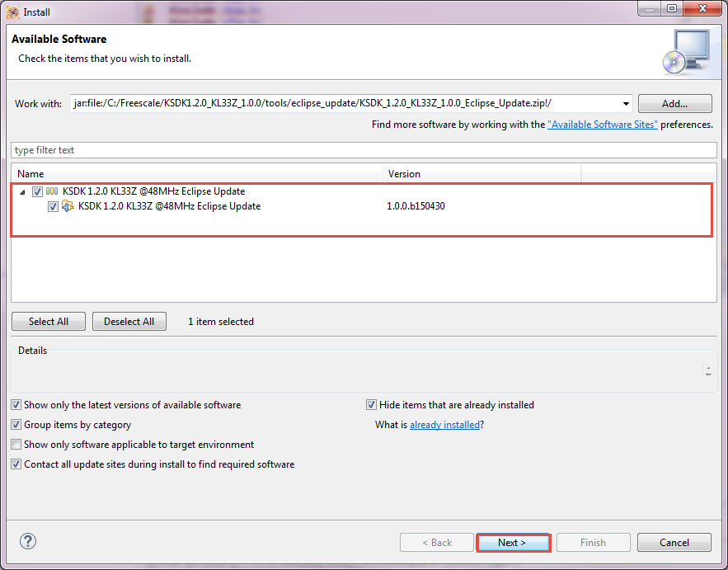Click the help question mark icon
728x570 pixels.
click(x=28, y=541)
